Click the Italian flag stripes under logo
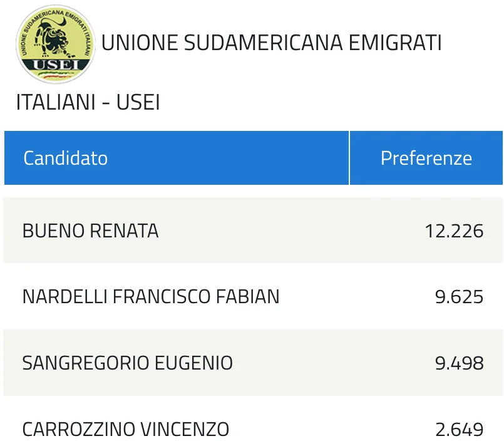 [56, 75]
